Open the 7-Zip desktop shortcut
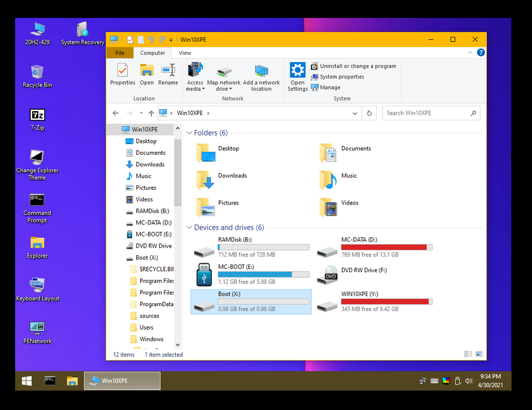Viewport: 532px width, 410px height. (37, 119)
